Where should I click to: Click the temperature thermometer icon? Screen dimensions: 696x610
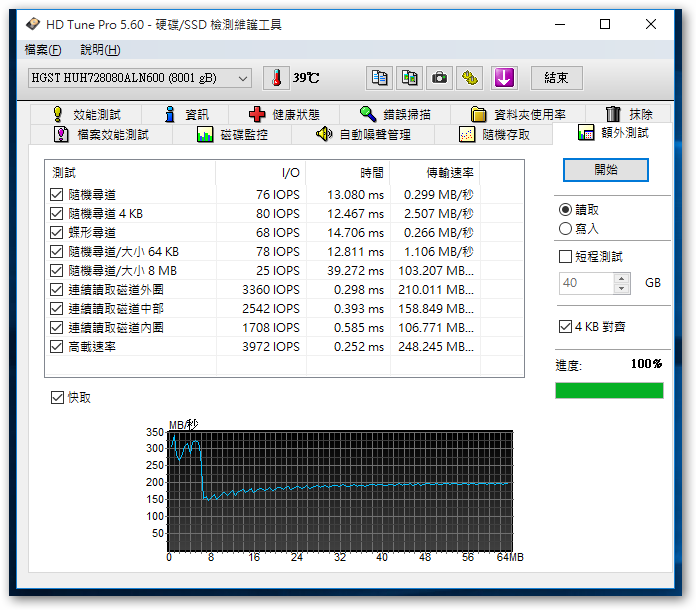pyautogui.click(x=273, y=77)
